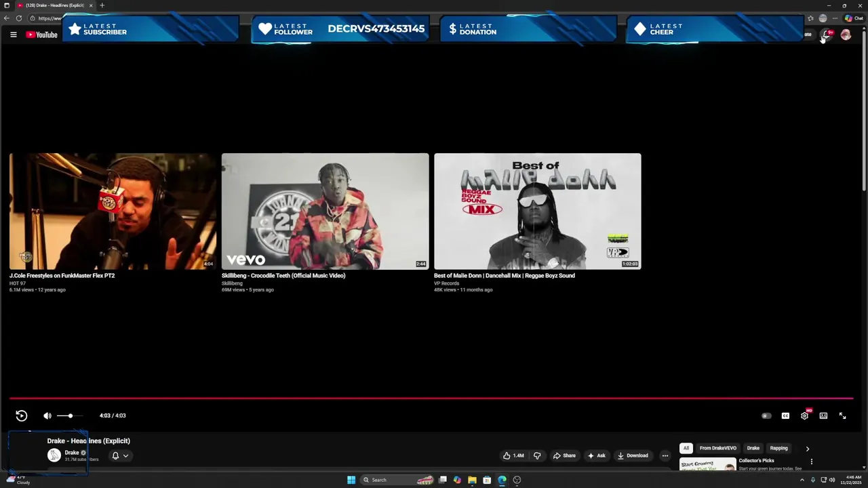The height and width of the screenshot is (488, 868).
Task: Open the Windows Start menu
Action: (351, 480)
